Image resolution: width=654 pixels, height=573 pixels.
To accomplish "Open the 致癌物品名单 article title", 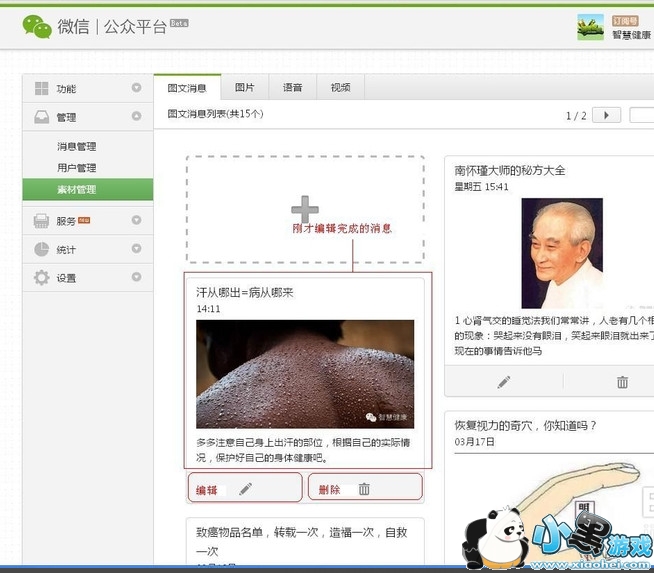I will 301,541.
